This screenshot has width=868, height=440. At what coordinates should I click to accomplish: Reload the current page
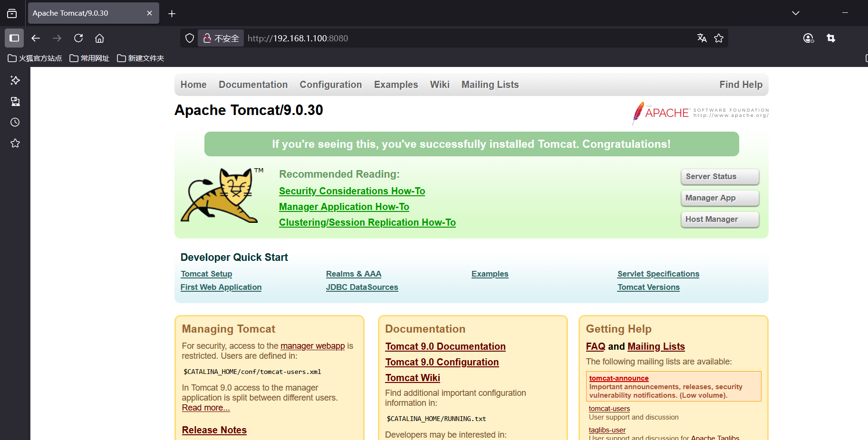(78, 38)
